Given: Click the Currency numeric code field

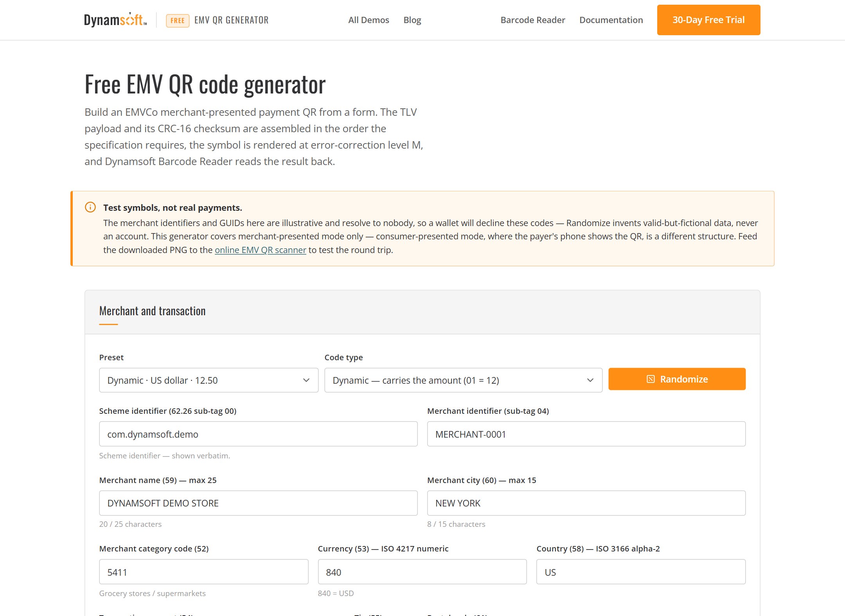Looking at the screenshot, I should [x=422, y=572].
